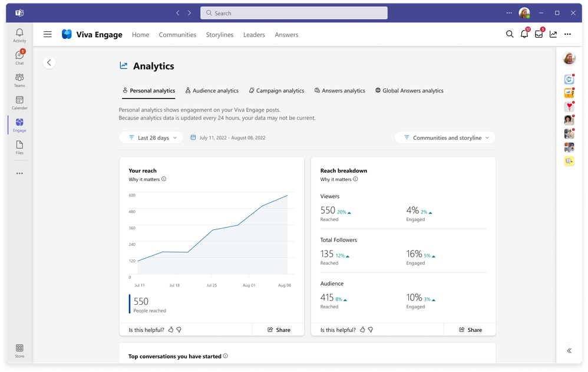The width and height of the screenshot is (588, 372).
Task: Open the Store app icon
Action: click(x=19, y=351)
